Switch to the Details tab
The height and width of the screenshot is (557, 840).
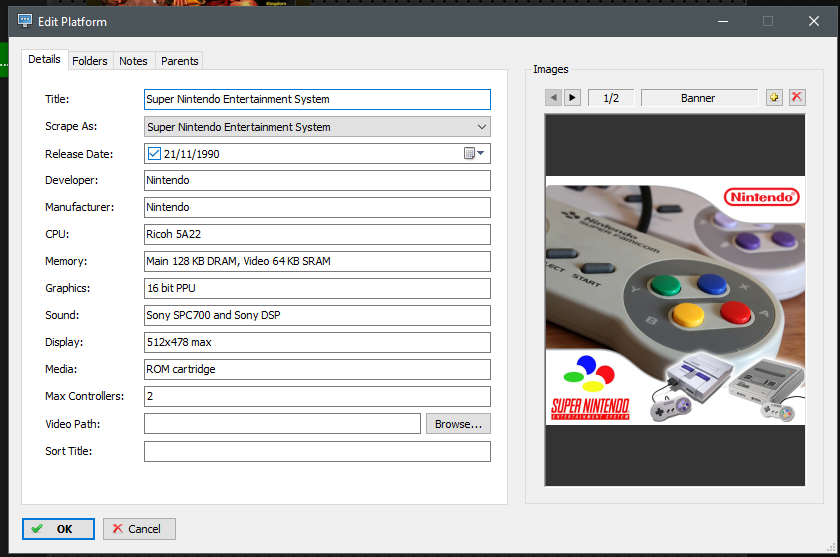(44, 59)
